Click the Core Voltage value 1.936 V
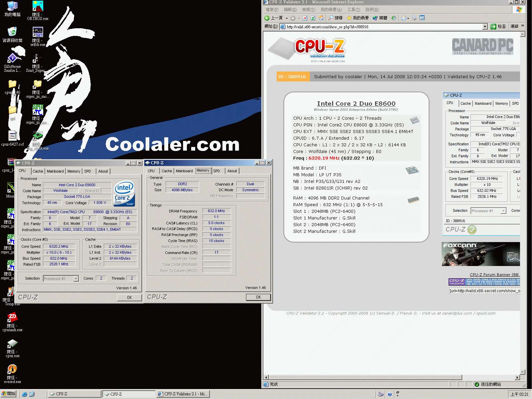 100,202
